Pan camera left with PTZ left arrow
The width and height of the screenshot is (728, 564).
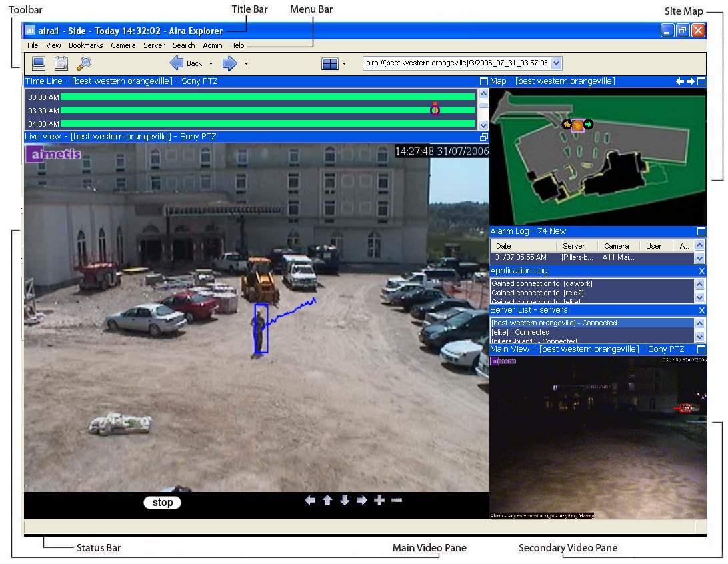tap(310, 501)
